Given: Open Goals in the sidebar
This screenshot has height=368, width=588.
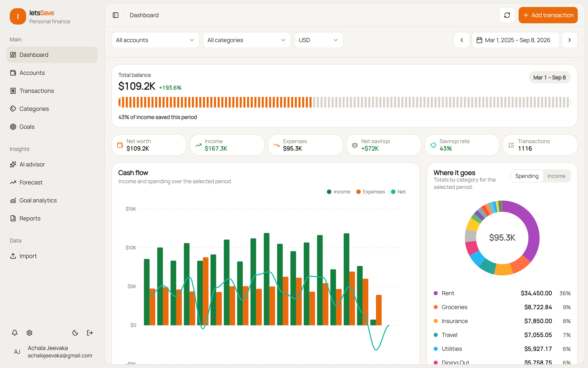Looking at the screenshot, I should (52, 127).
